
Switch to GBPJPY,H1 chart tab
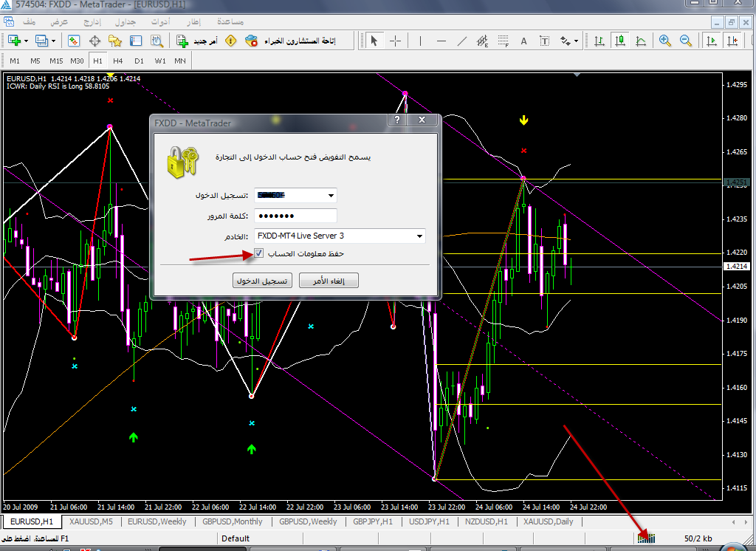point(373,521)
